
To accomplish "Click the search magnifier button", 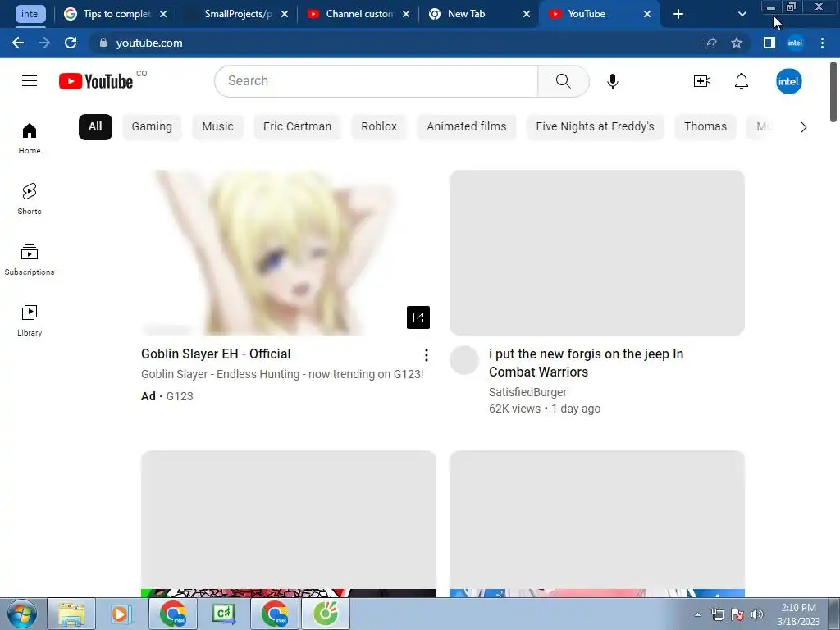I will 563,81.
